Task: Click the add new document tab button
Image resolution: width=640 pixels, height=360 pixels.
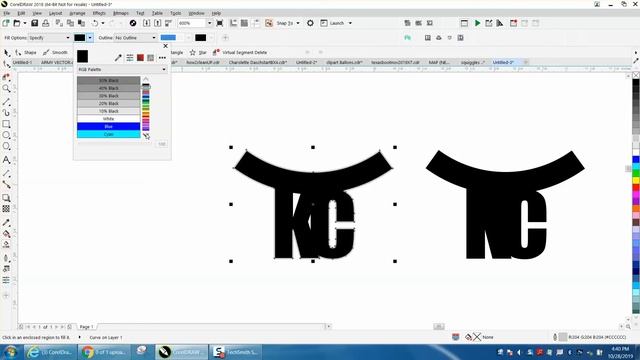Action: tap(526, 62)
